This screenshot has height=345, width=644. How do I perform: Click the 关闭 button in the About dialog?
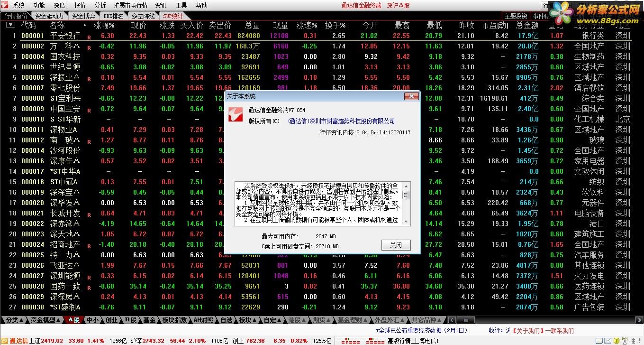(x=396, y=245)
